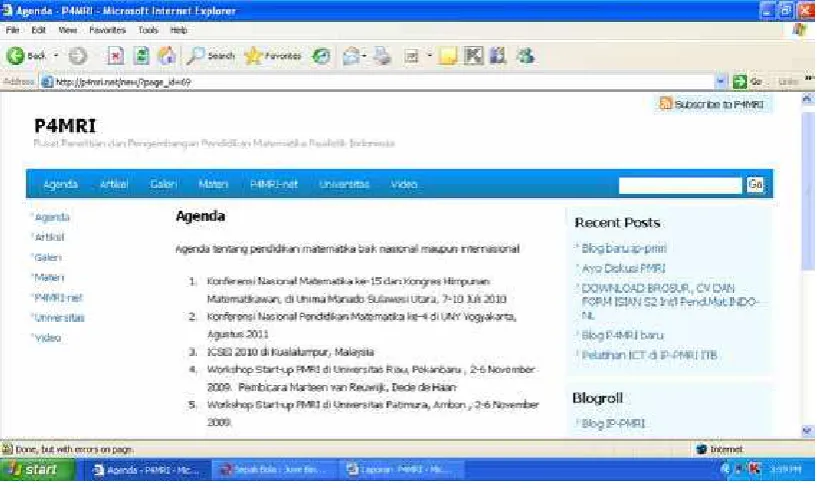Click the Windows flag throbber logo
The width and height of the screenshot is (817, 488).
799,30
